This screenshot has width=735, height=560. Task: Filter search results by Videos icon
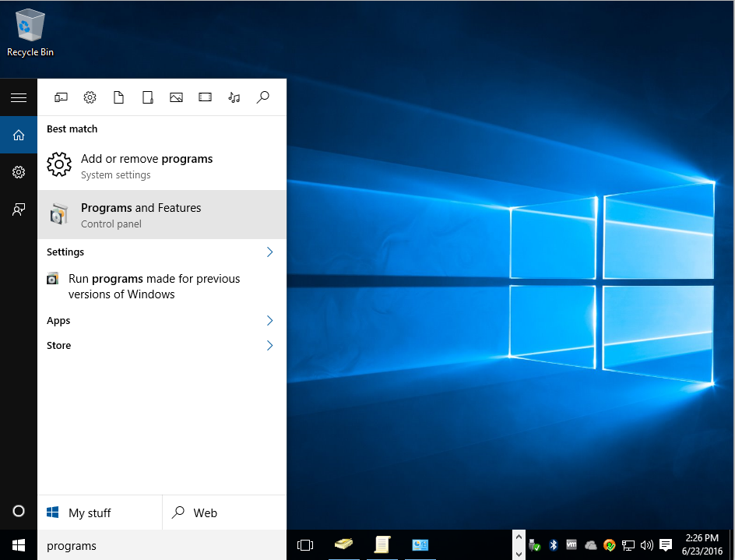coord(205,97)
